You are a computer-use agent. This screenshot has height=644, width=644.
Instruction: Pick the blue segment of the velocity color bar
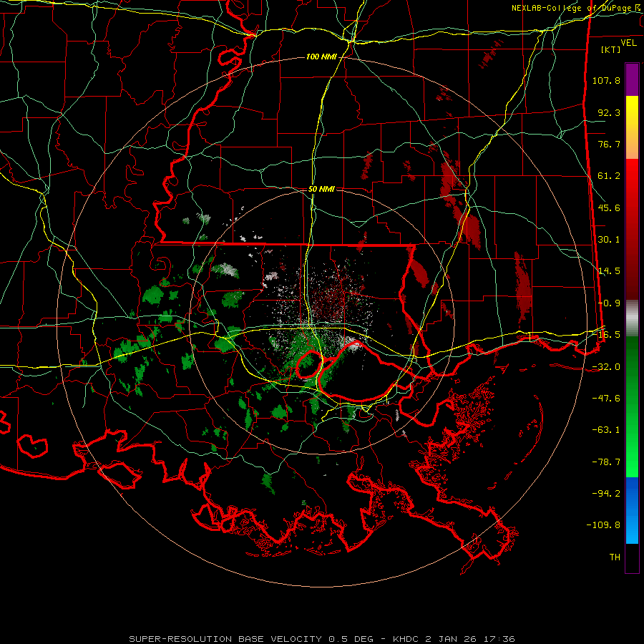click(632, 510)
